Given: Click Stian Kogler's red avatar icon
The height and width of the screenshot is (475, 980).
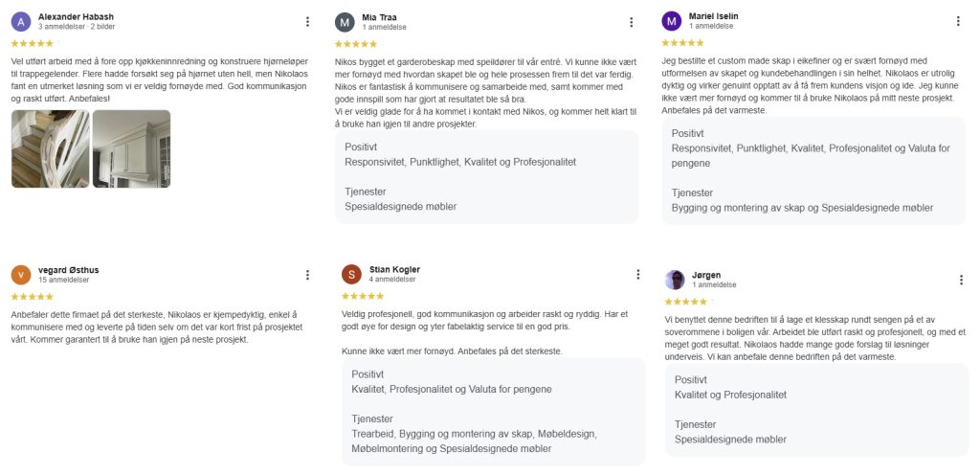Looking at the screenshot, I should (x=351, y=274).
